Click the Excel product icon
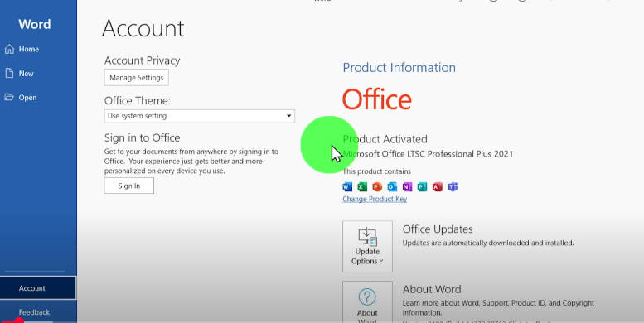This screenshot has height=323, width=644. pos(362,186)
